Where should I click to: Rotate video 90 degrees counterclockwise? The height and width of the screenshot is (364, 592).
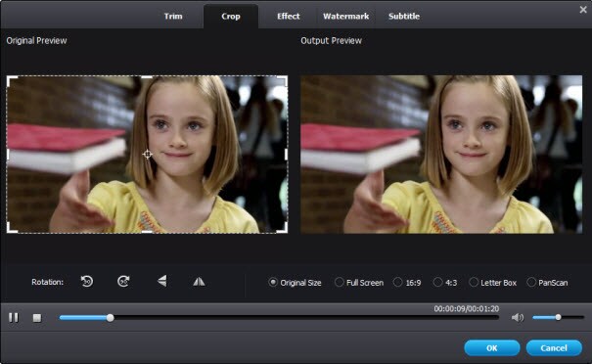pyautogui.click(x=87, y=281)
